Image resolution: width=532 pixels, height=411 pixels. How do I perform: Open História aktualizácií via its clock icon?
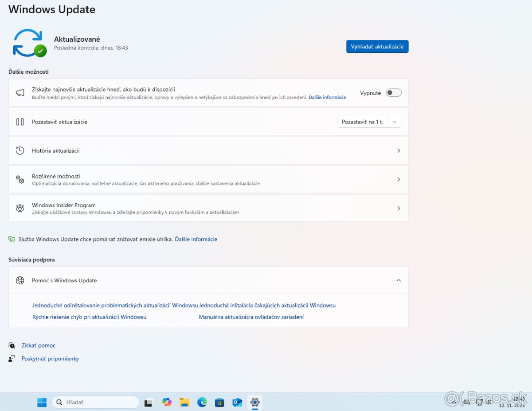click(20, 150)
